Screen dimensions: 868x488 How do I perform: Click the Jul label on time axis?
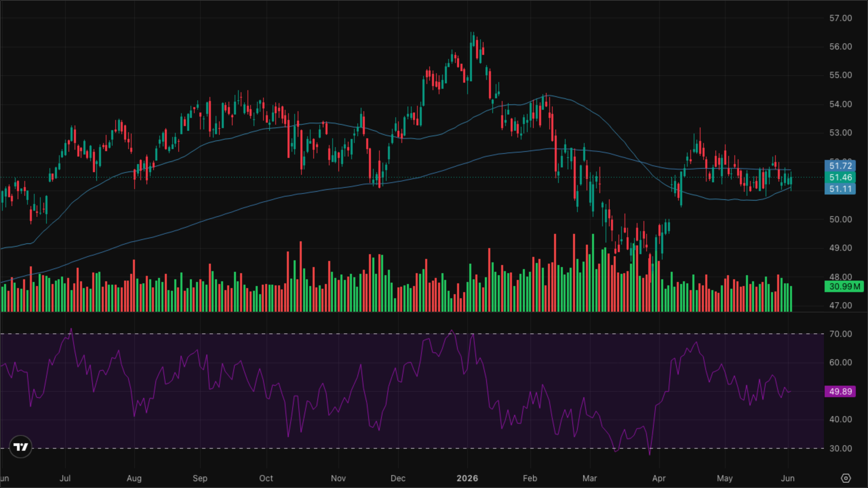[65, 478]
